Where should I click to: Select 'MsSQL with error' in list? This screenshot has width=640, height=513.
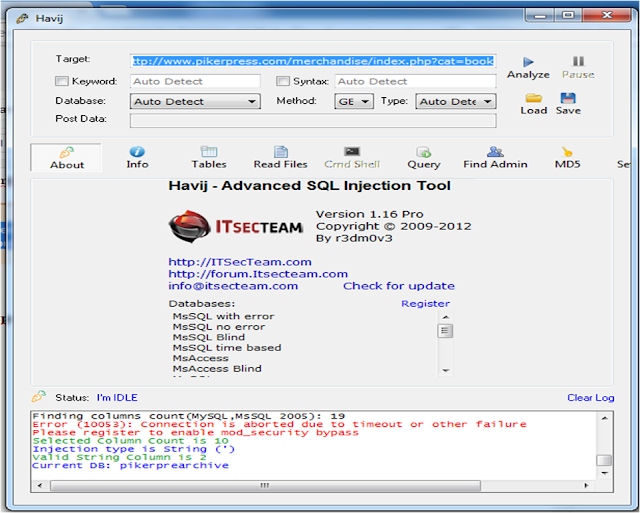[223, 316]
